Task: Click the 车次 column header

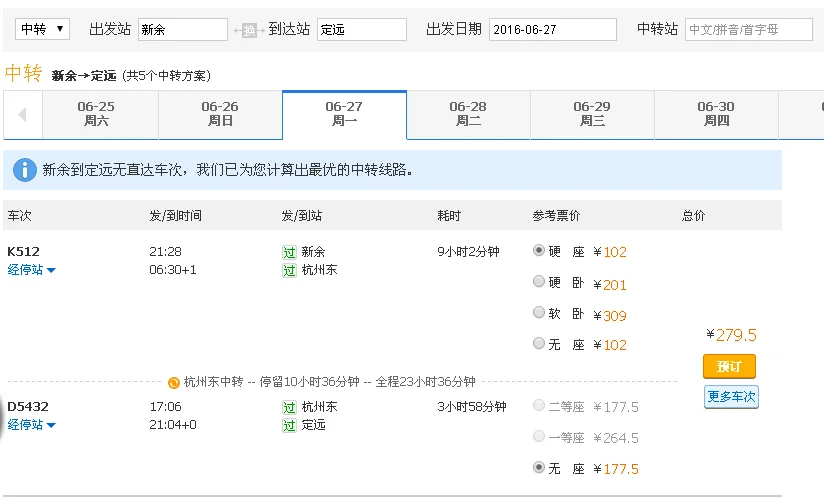Action: pos(19,216)
